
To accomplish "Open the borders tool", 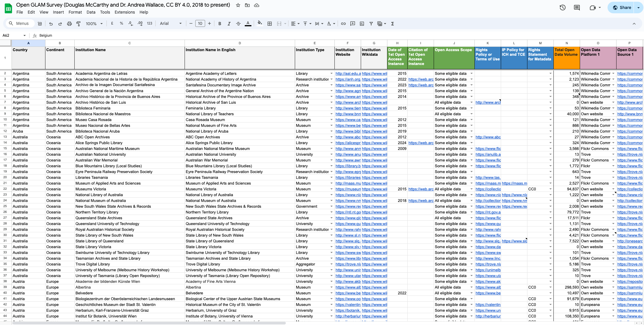I will pos(270,24).
